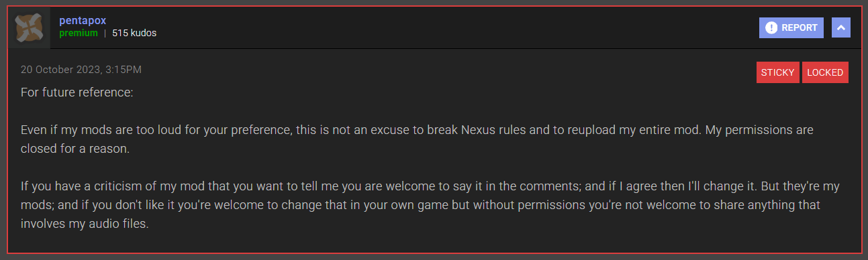The image size is (868, 260).
Task: Click pentapox's avatar thumbnail
Action: [29, 27]
